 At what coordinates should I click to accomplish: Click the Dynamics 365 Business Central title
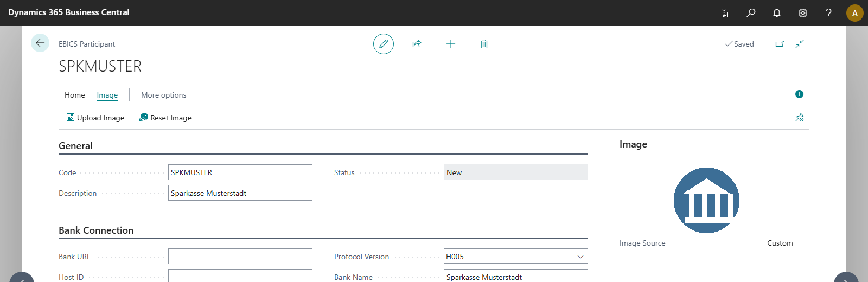pos(69,12)
